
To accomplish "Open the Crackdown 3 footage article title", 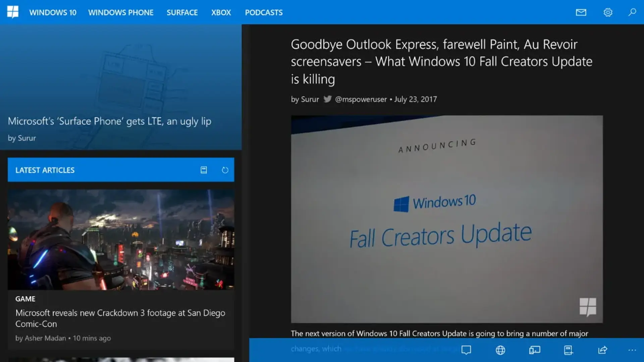I will (120, 318).
